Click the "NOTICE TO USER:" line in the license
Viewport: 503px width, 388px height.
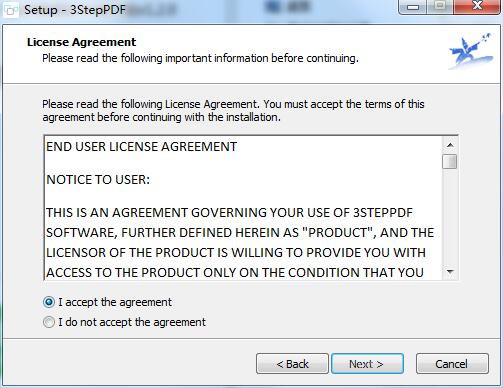[x=98, y=180]
